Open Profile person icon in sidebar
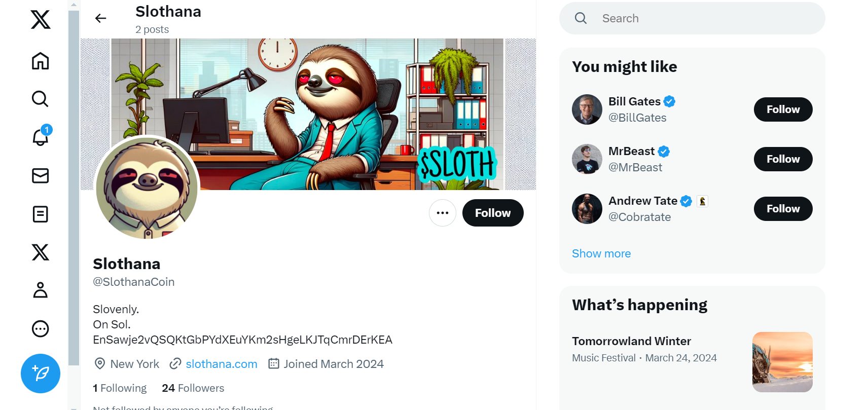The height and width of the screenshot is (410, 868). coord(41,290)
